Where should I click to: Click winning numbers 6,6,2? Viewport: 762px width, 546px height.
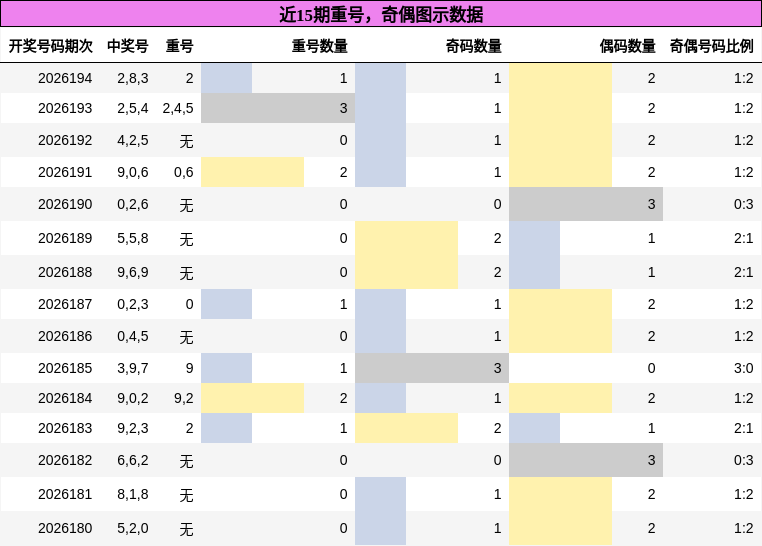click(x=133, y=460)
